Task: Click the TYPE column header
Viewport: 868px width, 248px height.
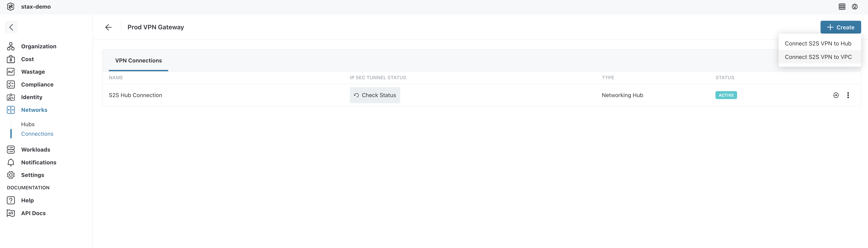Action: (x=608, y=77)
